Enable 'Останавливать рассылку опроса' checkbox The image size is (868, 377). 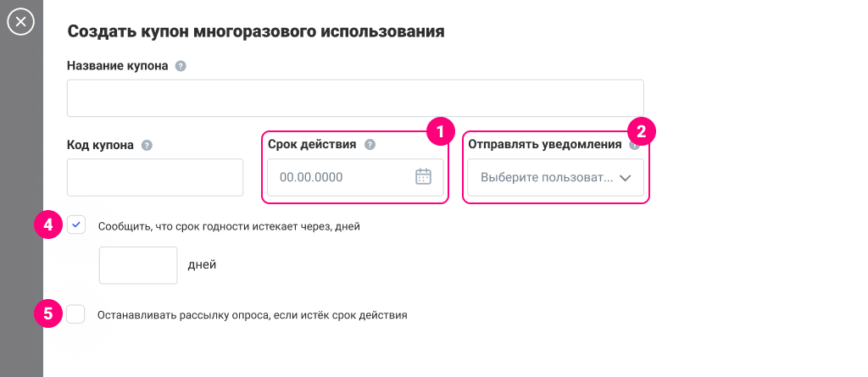tap(76, 314)
